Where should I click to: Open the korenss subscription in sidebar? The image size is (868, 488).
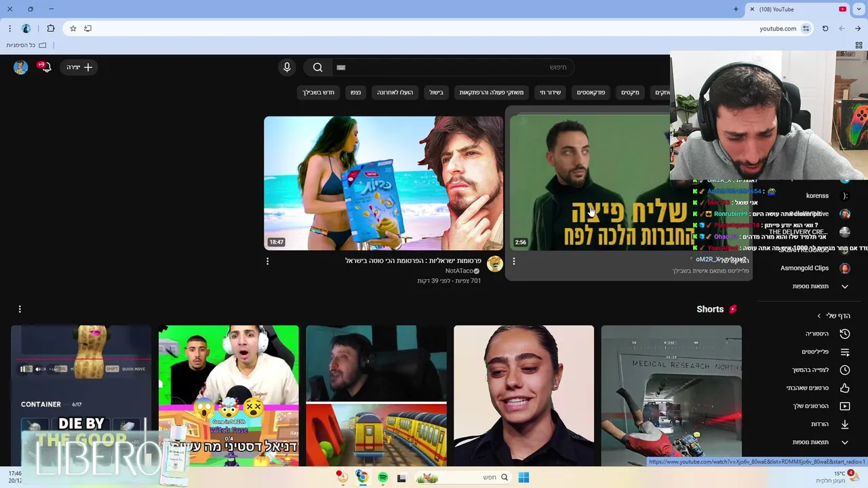point(817,196)
